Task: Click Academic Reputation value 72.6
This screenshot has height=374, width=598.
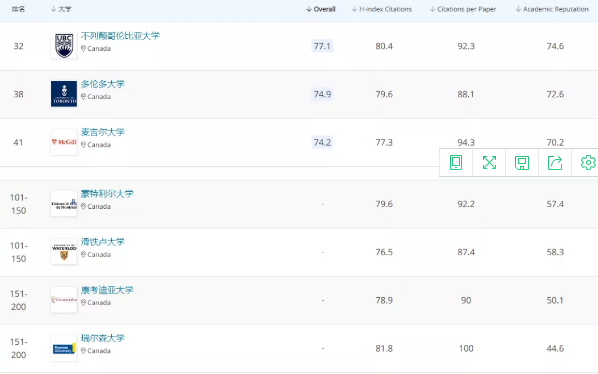Action: click(555, 94)
